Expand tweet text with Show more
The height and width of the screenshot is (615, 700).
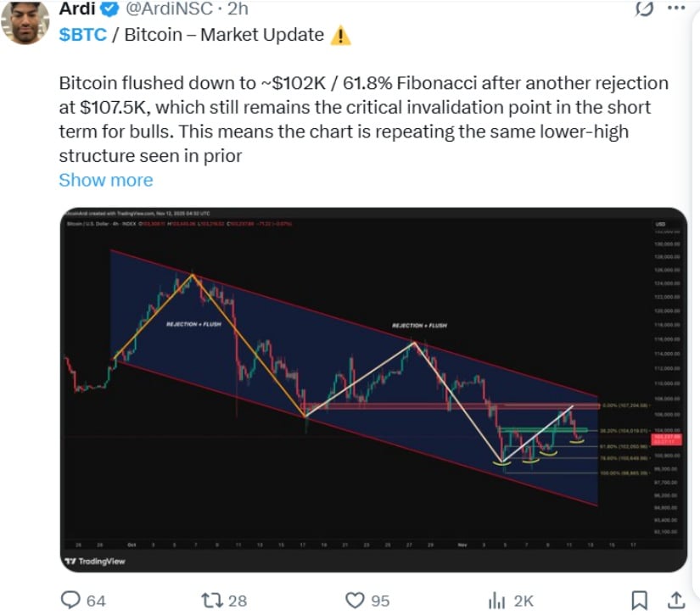[106, 180]
